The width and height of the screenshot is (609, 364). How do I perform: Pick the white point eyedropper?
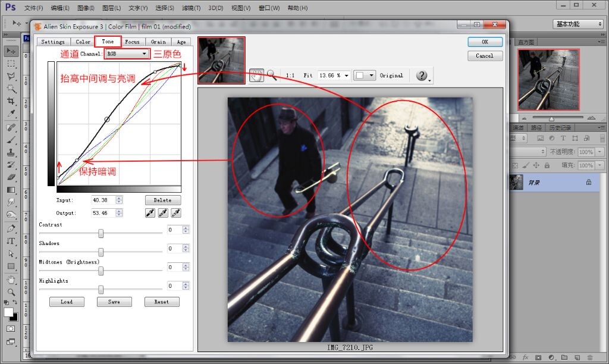point(176,213)
